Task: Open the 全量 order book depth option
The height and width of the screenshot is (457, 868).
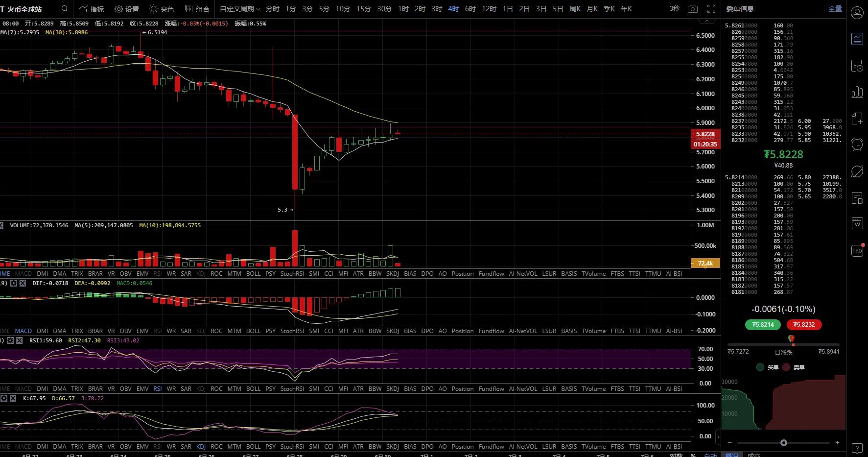Action: 835,9
